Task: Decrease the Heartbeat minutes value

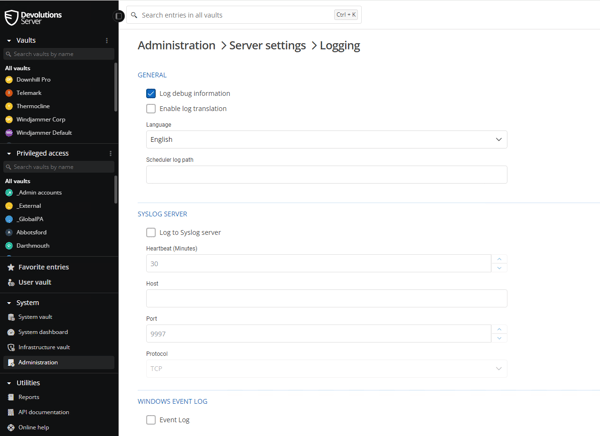Action: [x=499, y=268]
